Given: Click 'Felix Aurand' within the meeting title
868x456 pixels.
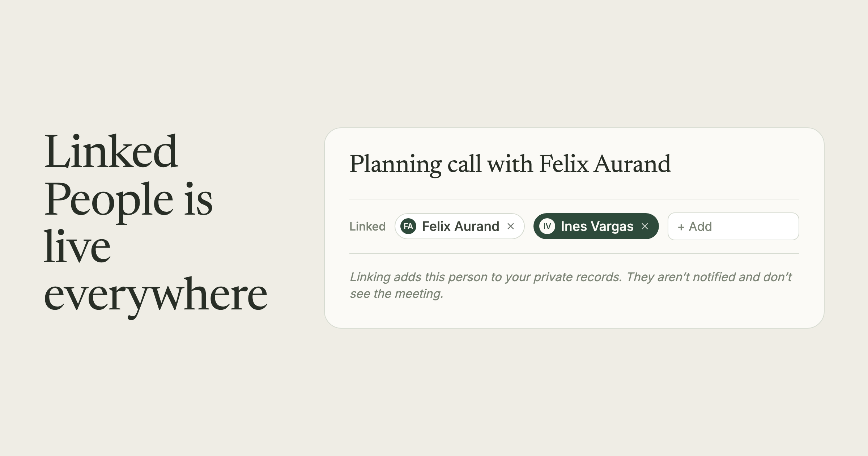Looking at the screenshot, I should click(605, 164).
